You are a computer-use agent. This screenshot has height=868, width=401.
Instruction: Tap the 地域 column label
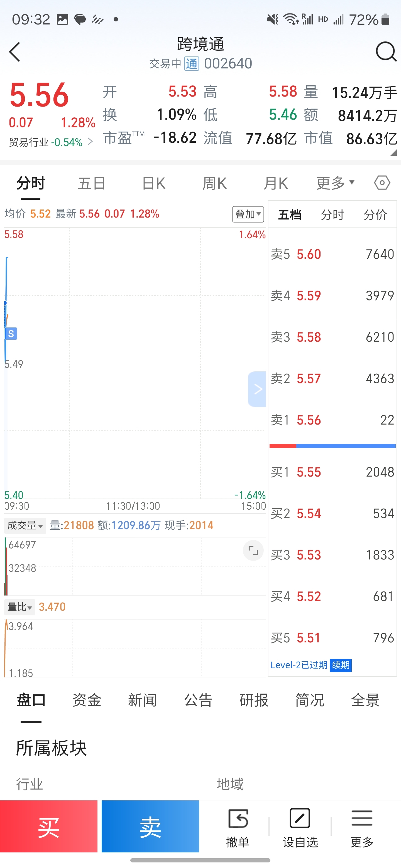point(230,784)
